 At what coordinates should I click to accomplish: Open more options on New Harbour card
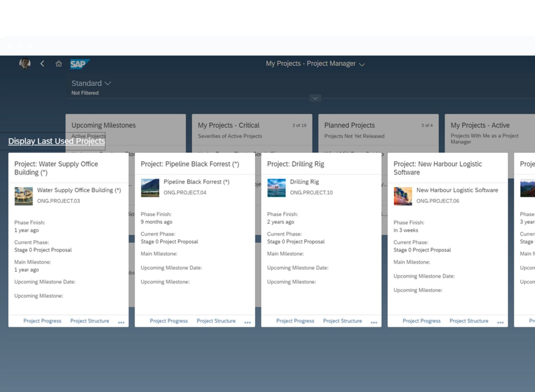point(500,322)
